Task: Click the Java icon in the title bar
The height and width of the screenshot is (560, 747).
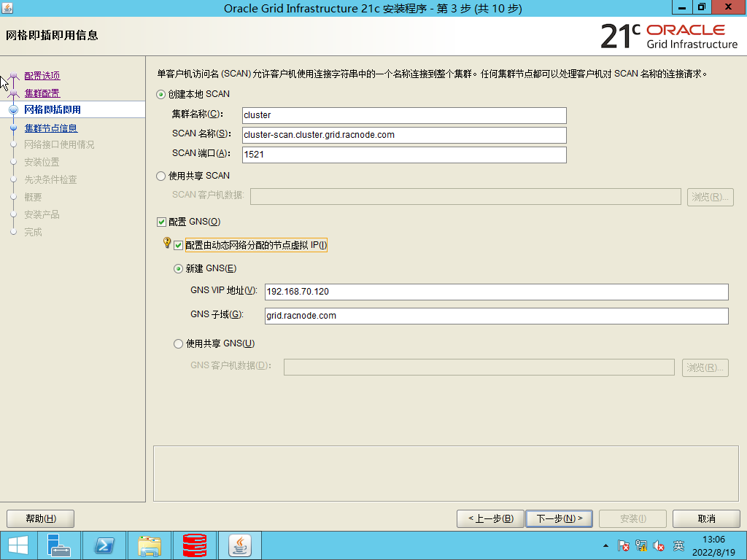Action: click(7, 8)
